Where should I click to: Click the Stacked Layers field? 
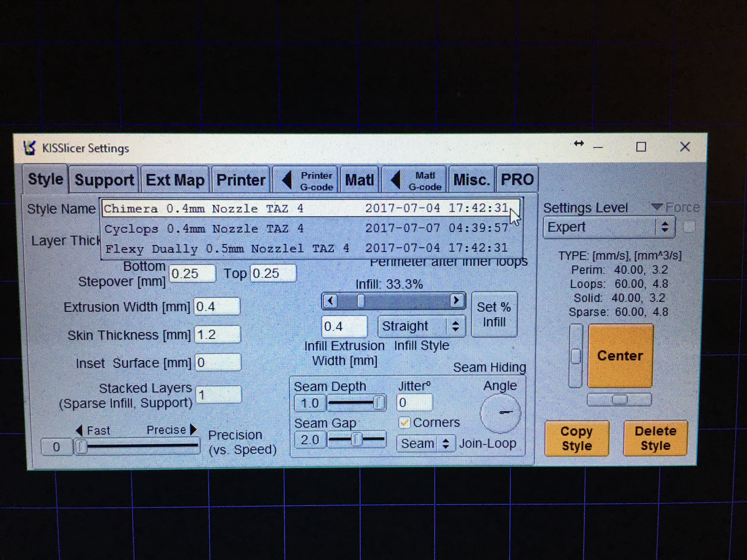tap(219, 395)
